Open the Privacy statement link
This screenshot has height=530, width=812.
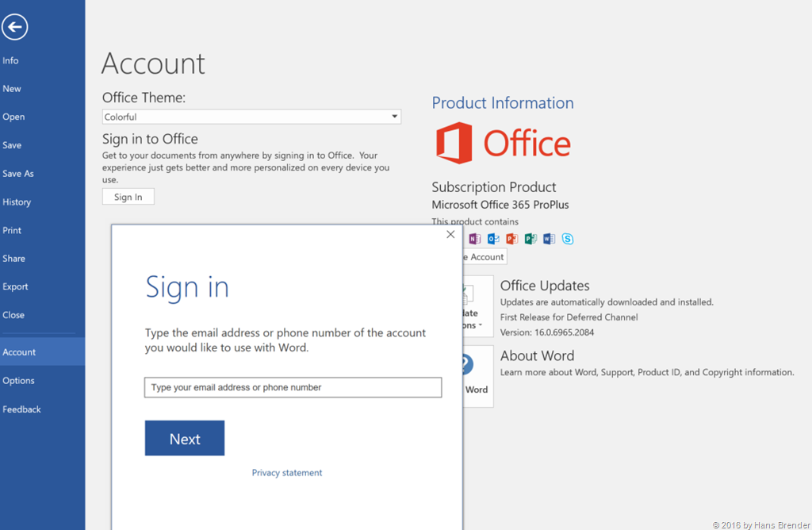pos(287,473)
